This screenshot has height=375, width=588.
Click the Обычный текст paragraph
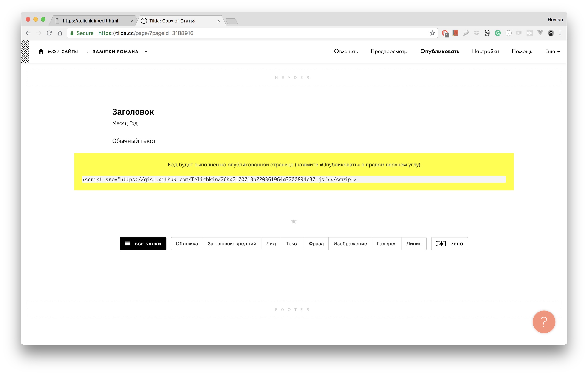point(134,141)
